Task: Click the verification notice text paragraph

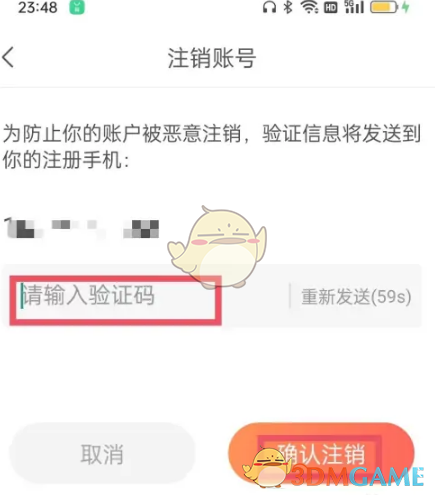Action: click(211, 147)
